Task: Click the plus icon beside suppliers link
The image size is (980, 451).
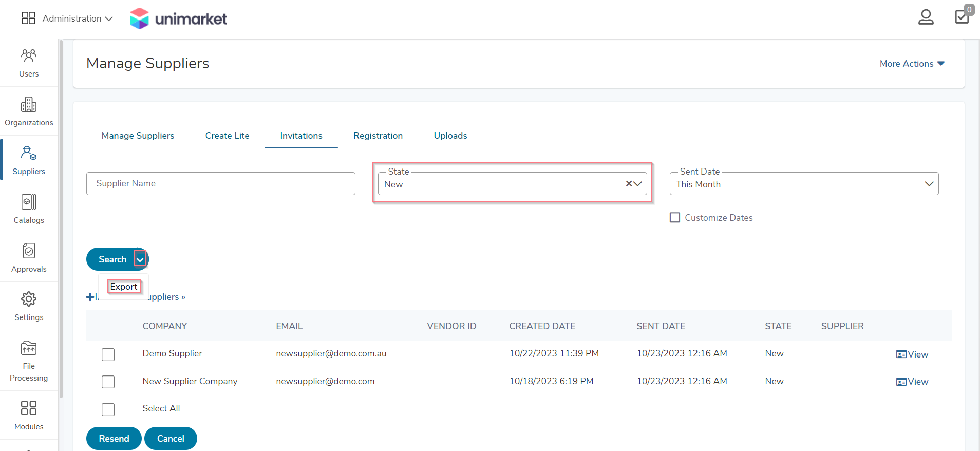Action: [x=90, y=297]
